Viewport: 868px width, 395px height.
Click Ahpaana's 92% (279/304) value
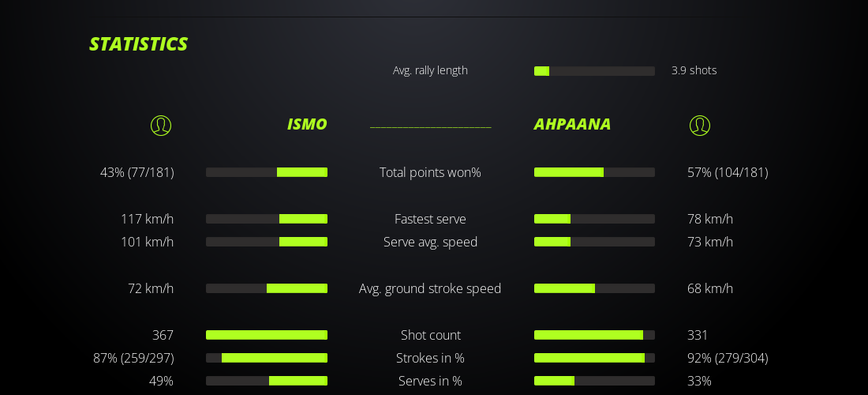click(728, 358)
